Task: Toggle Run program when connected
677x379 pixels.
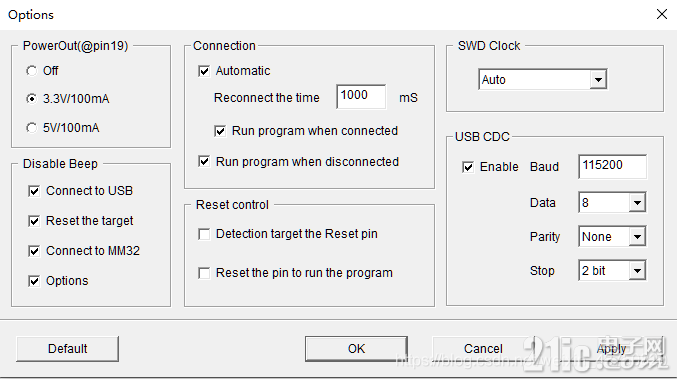Action: coord(220,131)
